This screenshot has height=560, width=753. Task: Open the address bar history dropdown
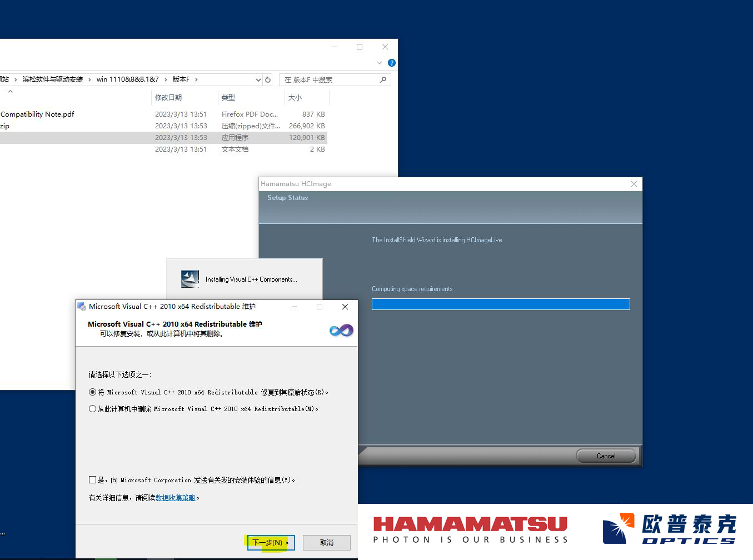coord(258,80)
